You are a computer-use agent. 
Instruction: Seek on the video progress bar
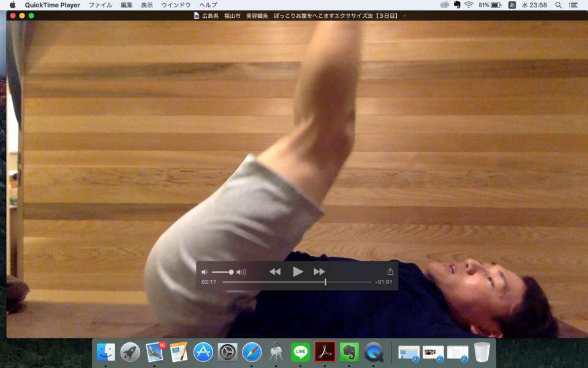pyautogui.click(x=297, y=282)
